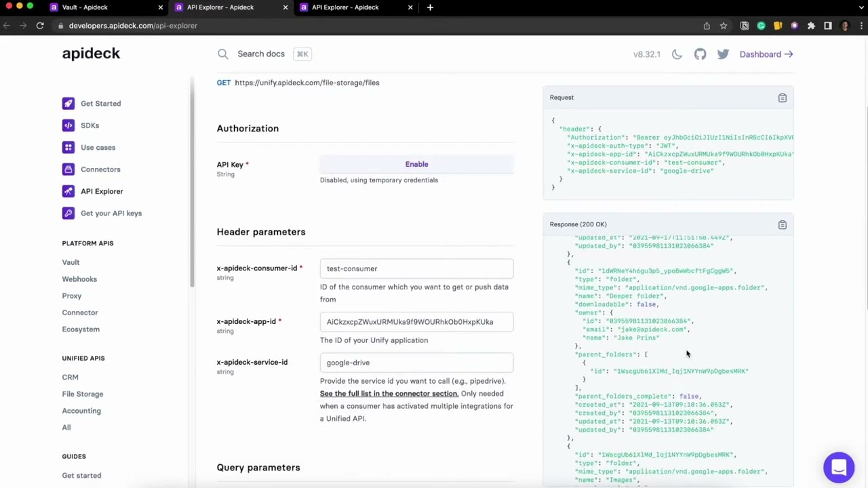Viewport: 868px width, 488px height.
Task: Click the Response (200 OK) heading
Action: pyautogui.click(x=578, y=224)
